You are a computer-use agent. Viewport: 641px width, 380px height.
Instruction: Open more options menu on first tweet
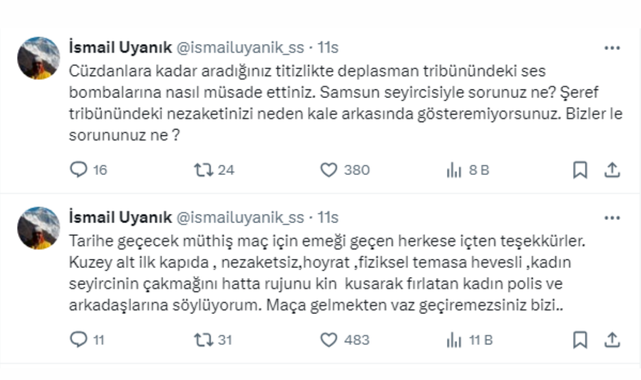tap(612, 48)
